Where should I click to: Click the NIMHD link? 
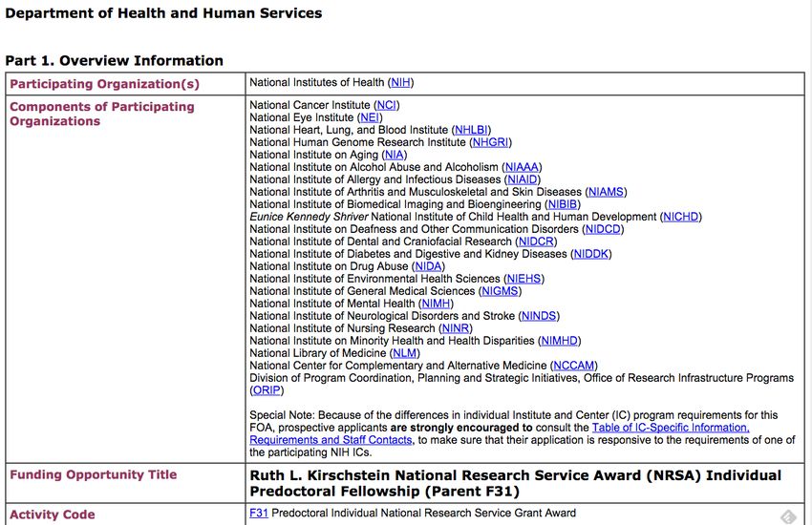559,341
